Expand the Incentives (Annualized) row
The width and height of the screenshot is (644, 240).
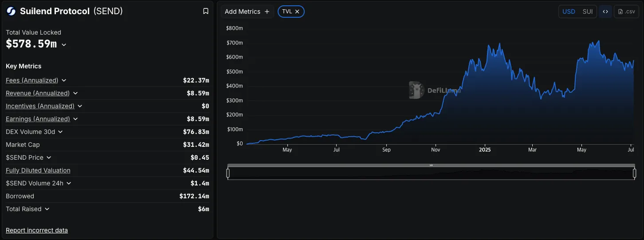[80, 106]
